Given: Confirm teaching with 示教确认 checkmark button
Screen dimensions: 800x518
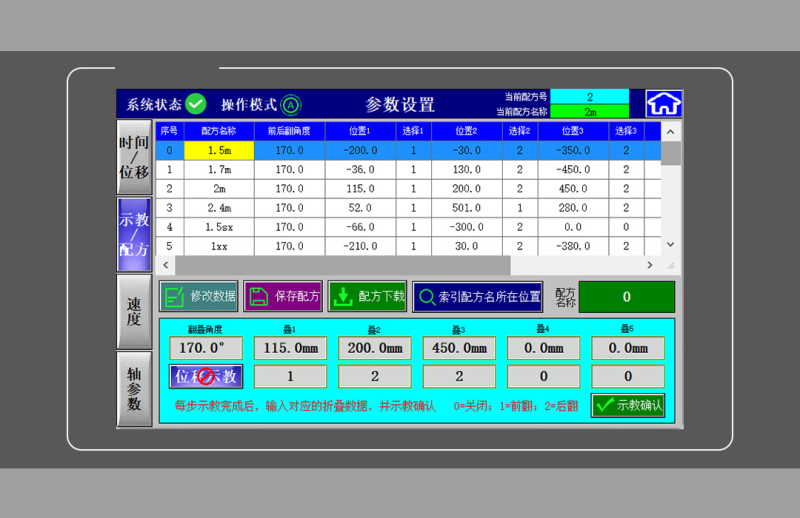Looking at the screenshot, I should tap(628, 405).
